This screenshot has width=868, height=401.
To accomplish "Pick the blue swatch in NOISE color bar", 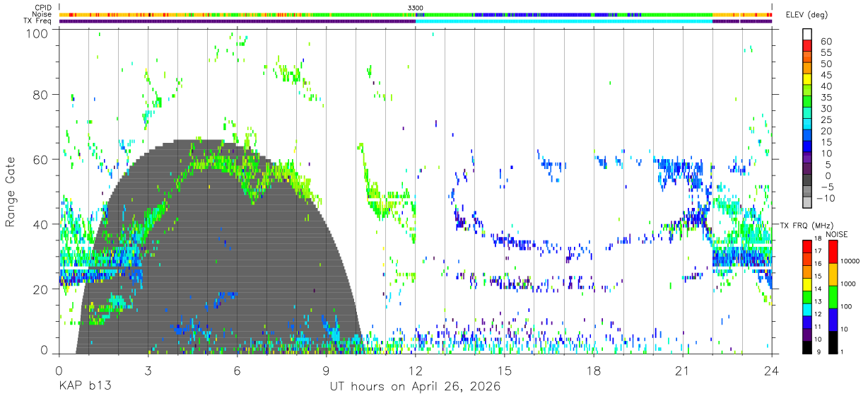I will point(832,319).
